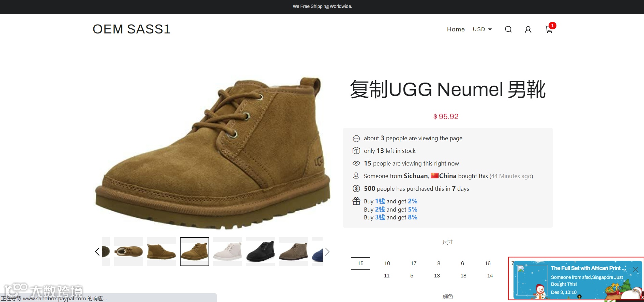Select size 13
The width and height of the screenshot is (644, 302).
(437, 276)
